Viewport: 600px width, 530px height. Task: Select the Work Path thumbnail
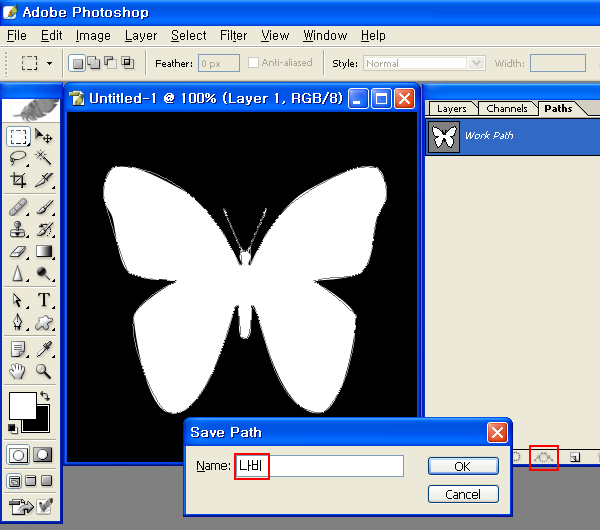pos(444,137)
